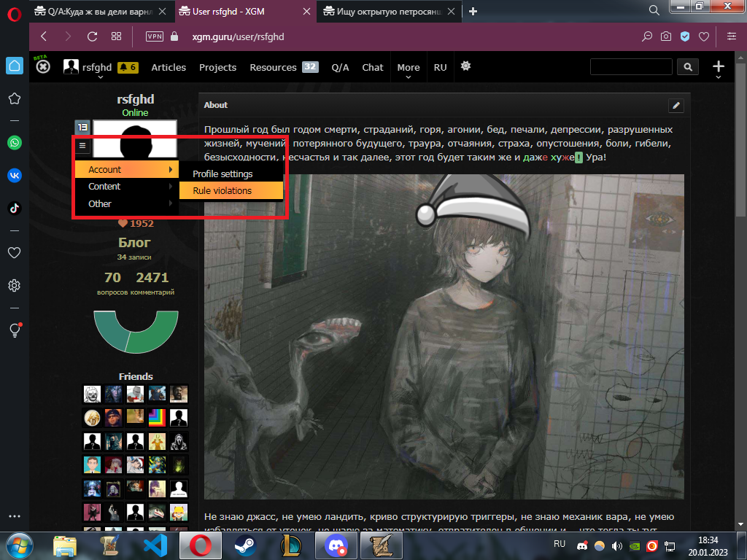The width and height of the screenshot is (747, 560).
Task: Open Discord from the taskbar
Action: point(336,545)
